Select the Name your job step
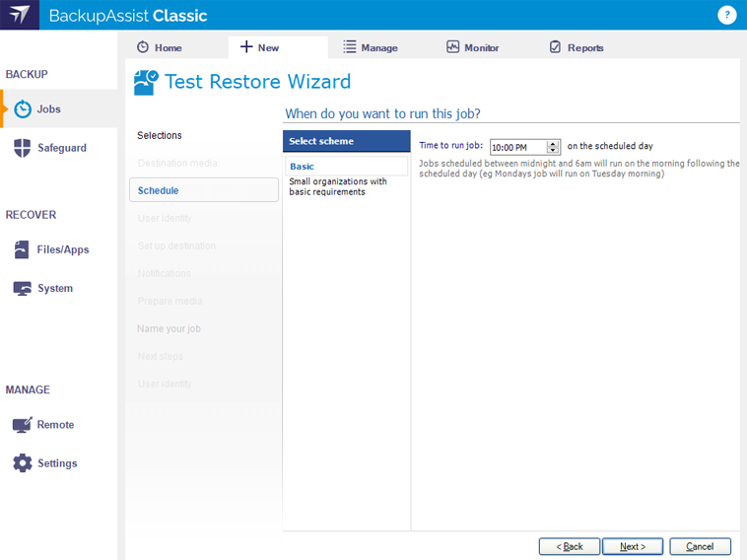Image resolution: width=747 pixels, height=560 pixels. coord(169,329)
